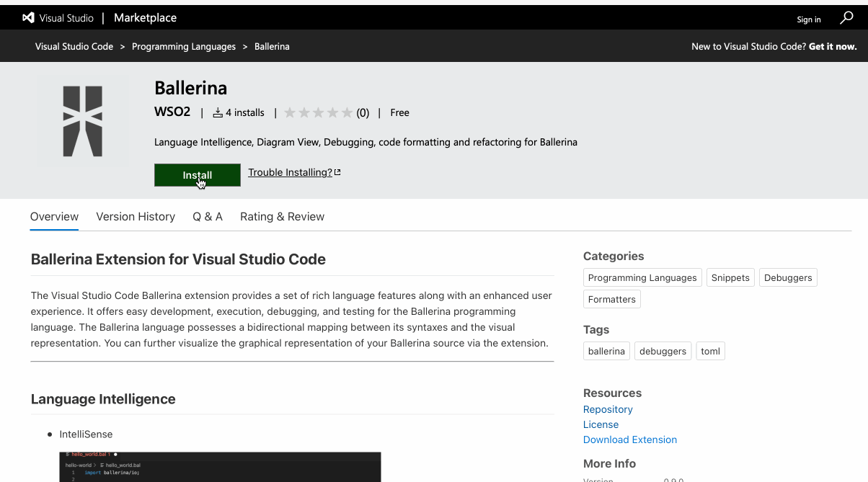Click the ballerina tag
The width and height of the screenshot is (868, 482).
coord(606,352)
